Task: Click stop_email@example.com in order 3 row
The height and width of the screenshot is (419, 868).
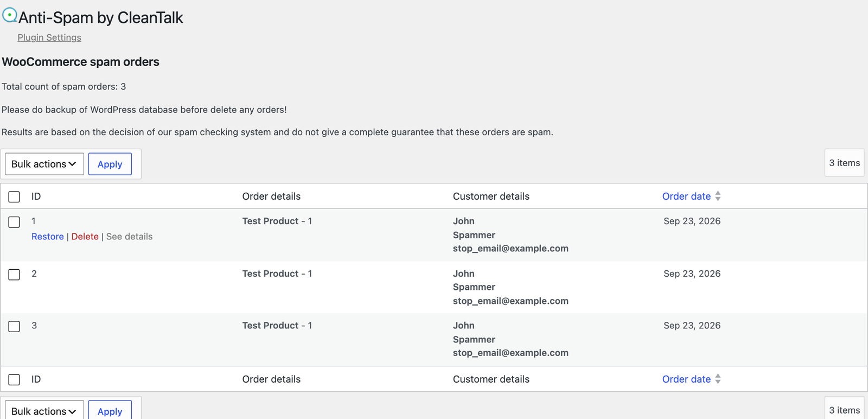Action: click(x=510, y=353)
